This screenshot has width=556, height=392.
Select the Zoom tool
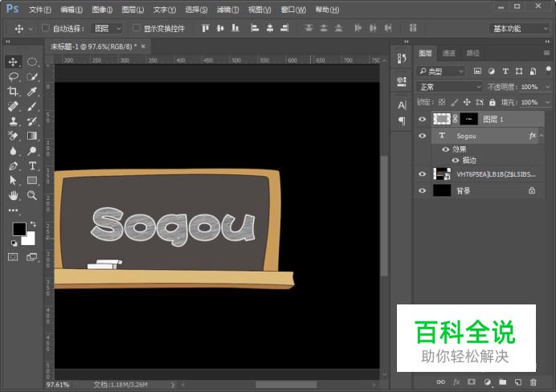click(x=32, y=195)
